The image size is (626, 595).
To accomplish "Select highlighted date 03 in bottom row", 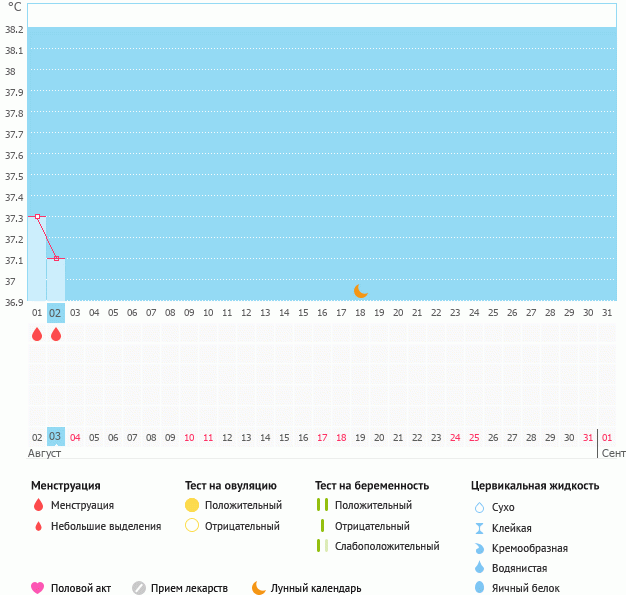I will click(x=56, y=437).
